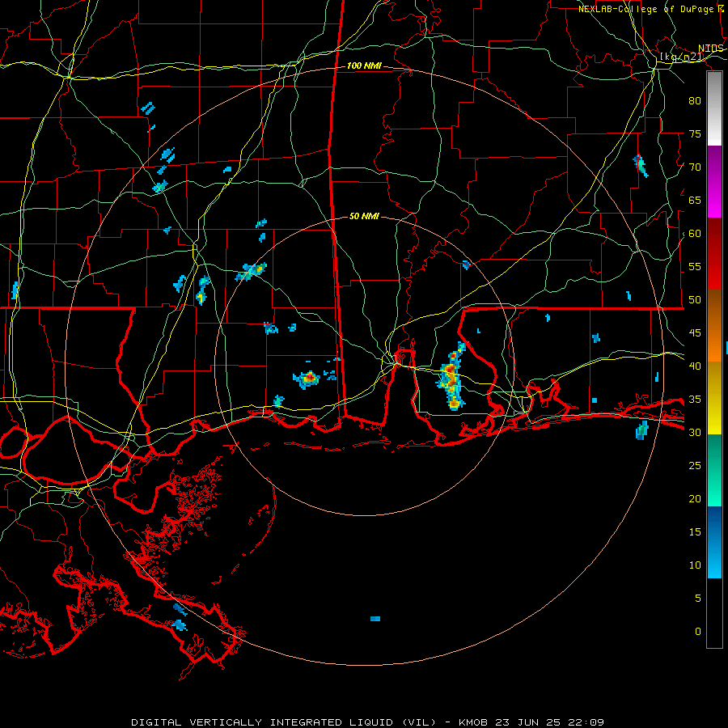Click the kg/m2 units label

point(682,57)
